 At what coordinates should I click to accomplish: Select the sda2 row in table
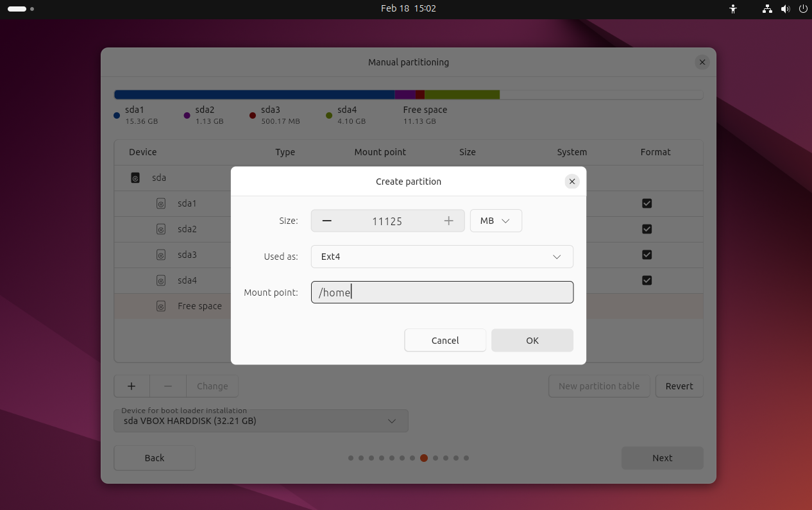point(409,229)
